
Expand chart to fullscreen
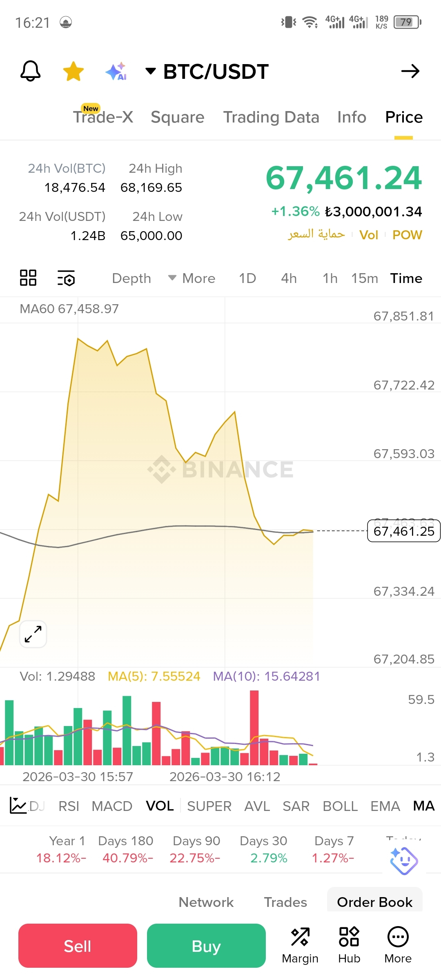tap(33, 634)
